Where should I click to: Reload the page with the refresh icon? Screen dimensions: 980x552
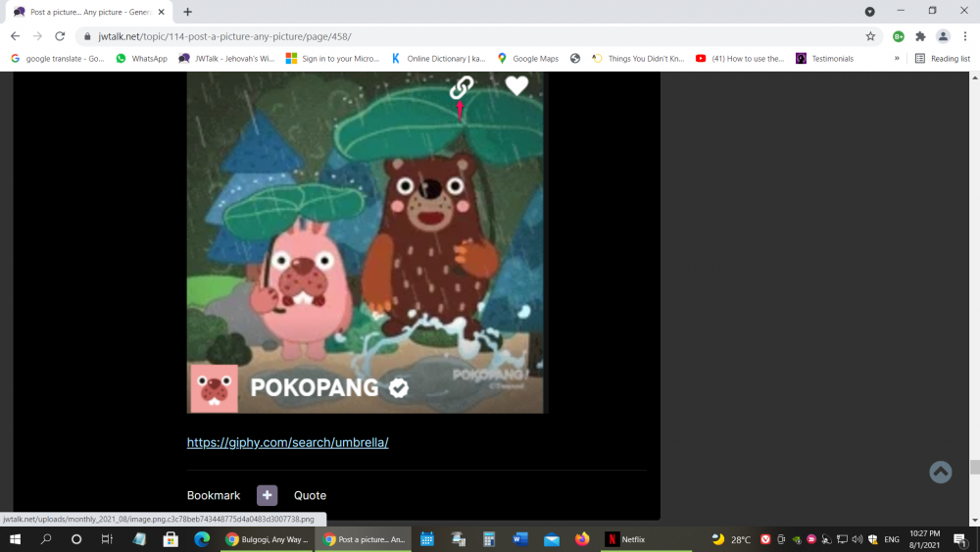(x=60, y=36)
